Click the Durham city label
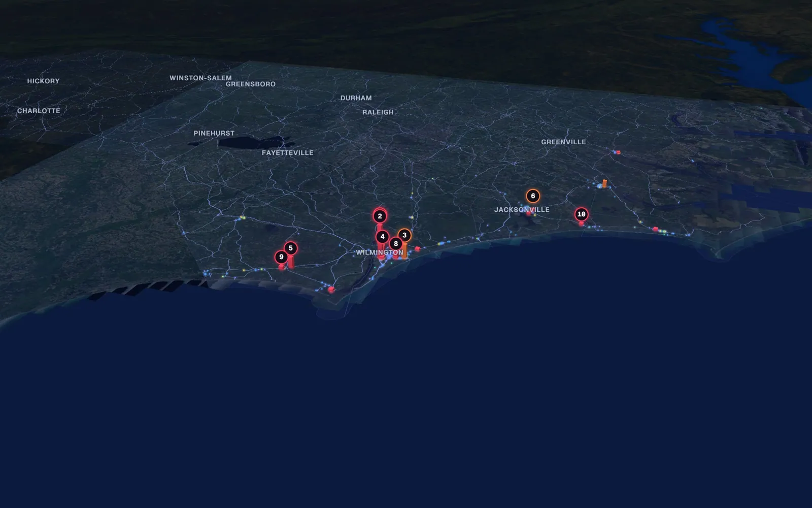 (x=356, y=98)
